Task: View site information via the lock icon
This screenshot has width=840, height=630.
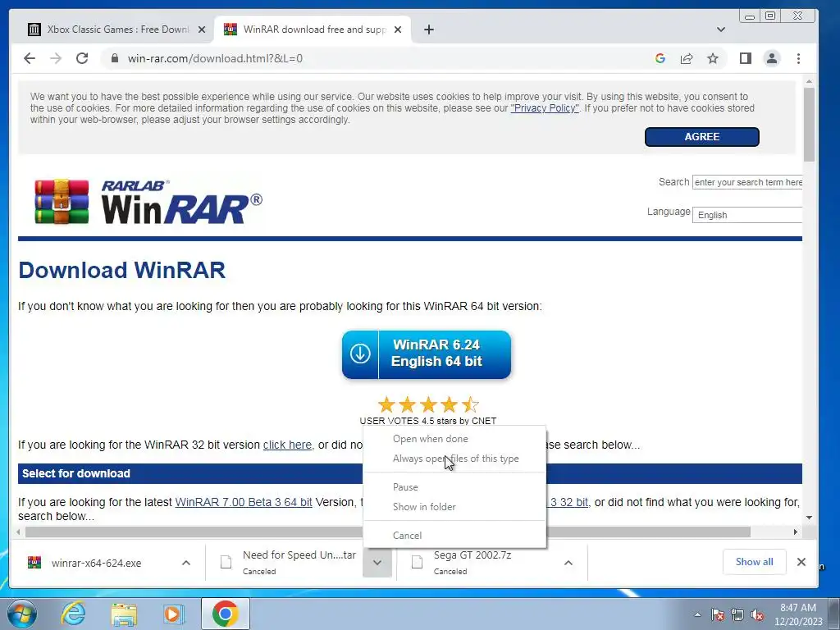Action: pyautogui.click(x=115, y=58)
